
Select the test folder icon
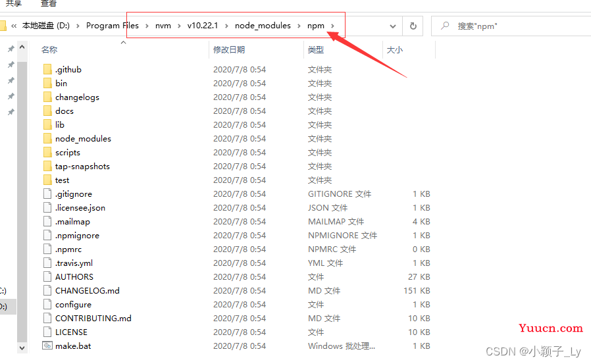(47, 180)
